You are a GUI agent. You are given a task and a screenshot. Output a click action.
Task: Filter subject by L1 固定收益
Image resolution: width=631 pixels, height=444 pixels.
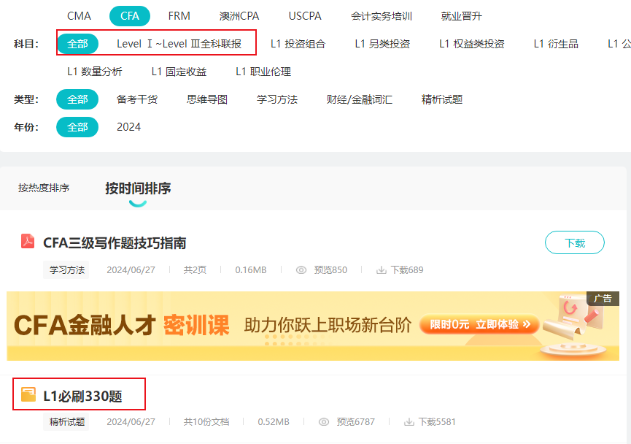pyautogui.click(x=179, y=71)
